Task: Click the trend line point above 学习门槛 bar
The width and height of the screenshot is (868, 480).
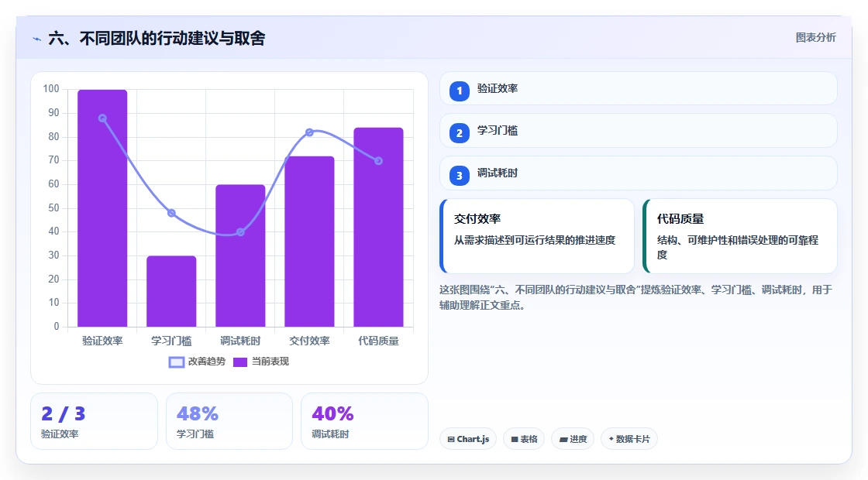Action: click(x=171, y=214)
